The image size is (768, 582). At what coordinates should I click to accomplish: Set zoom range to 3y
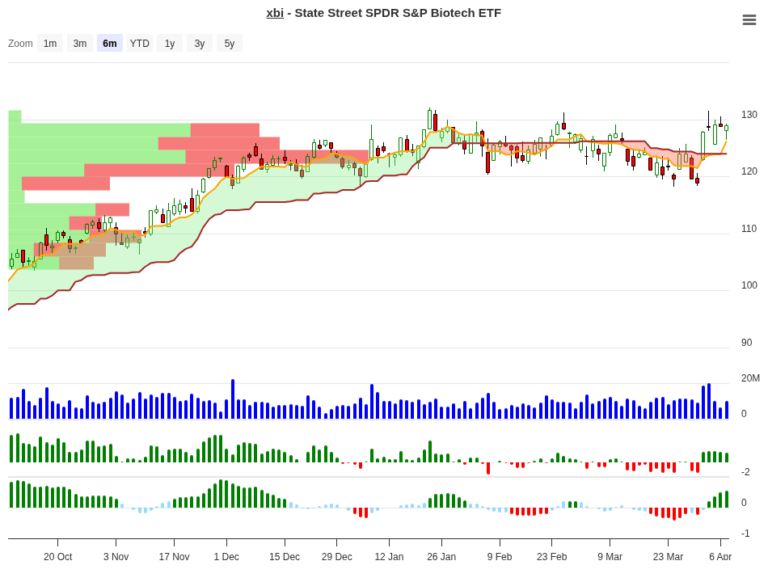point(199,44)
